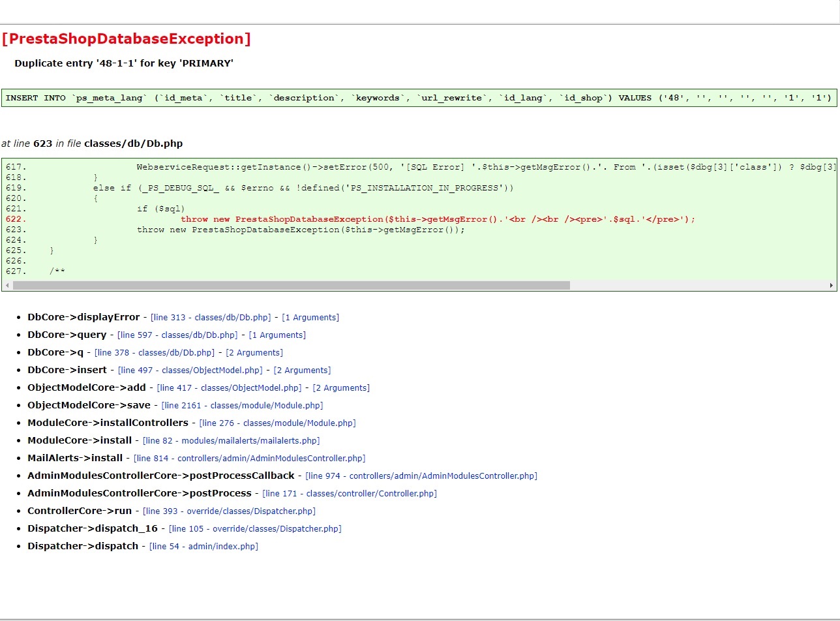Image resolution: width=840 pixels, height=621 pixels.
Task: Click 'ControllerCore->run' stack entry
Action: [80, 511]
